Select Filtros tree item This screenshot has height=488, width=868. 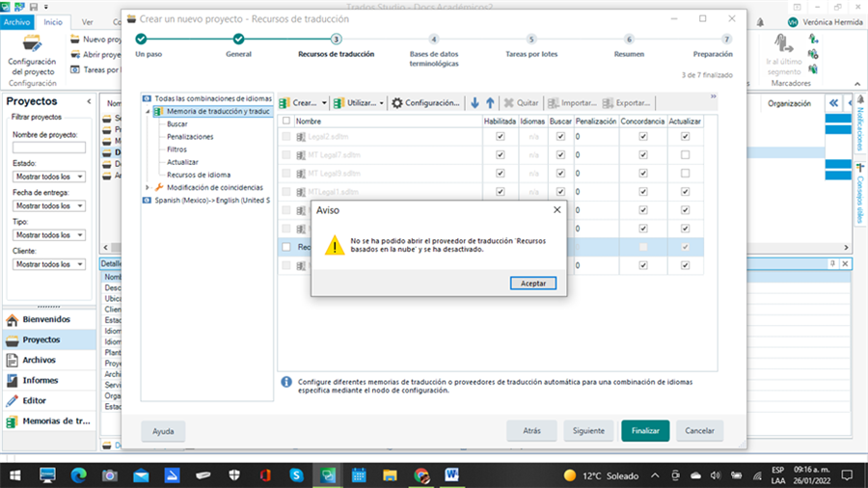[x=176, y=149]
